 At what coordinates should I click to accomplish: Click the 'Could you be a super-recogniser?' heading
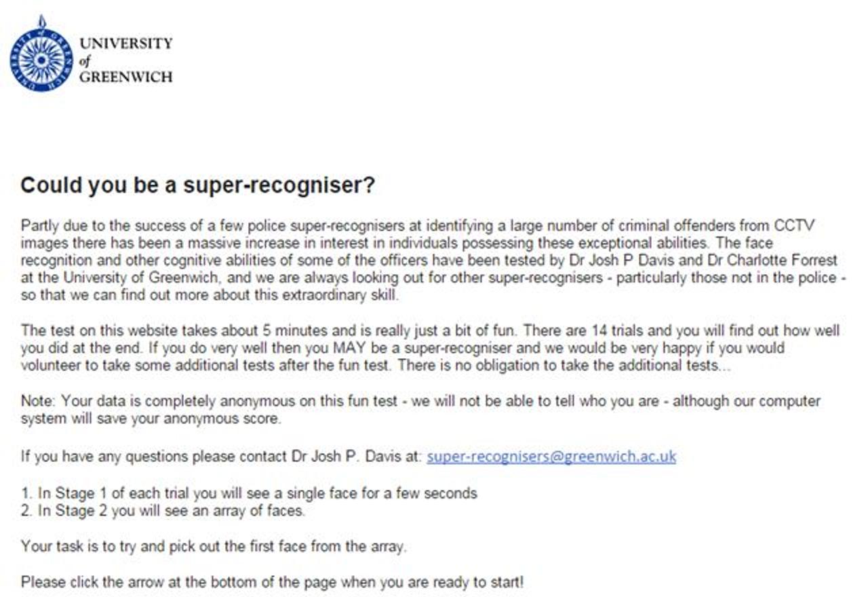tap(197, 185)
